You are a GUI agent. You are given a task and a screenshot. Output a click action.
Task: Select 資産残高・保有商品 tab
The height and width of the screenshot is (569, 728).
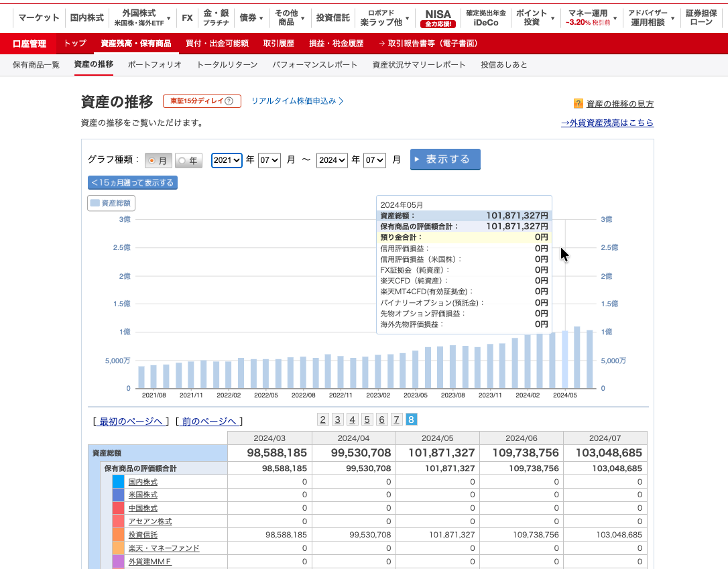[135, 44]
